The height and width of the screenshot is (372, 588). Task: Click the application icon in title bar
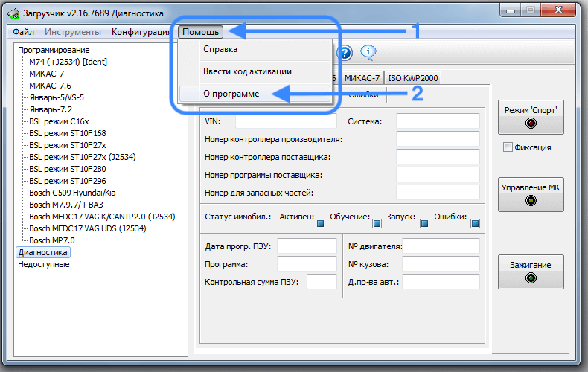tap(13, 14)
